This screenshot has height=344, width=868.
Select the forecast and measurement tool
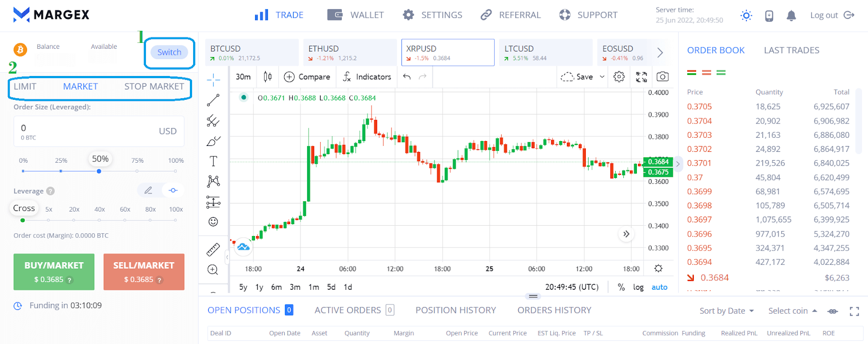(213, 202)
